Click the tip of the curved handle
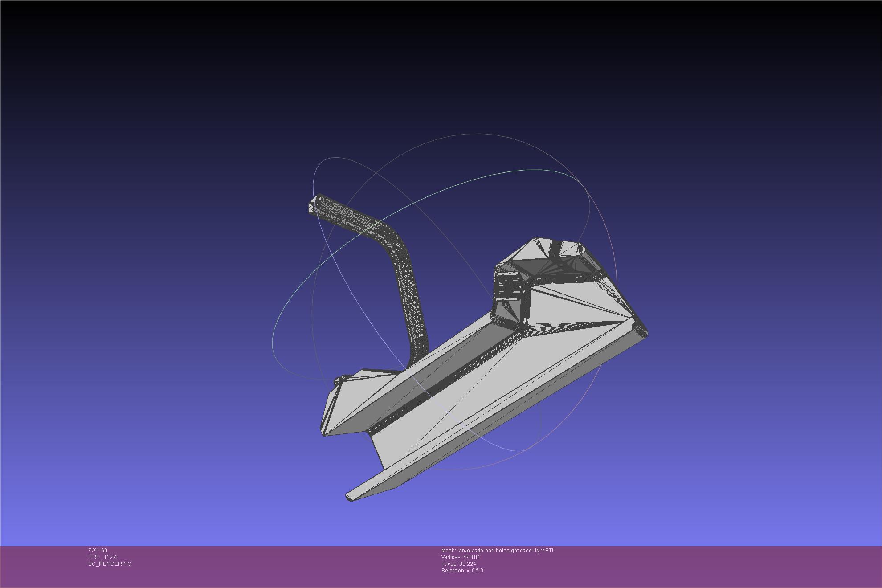The width and height of the screenshot is (882, 588). (x=313, y=208)
